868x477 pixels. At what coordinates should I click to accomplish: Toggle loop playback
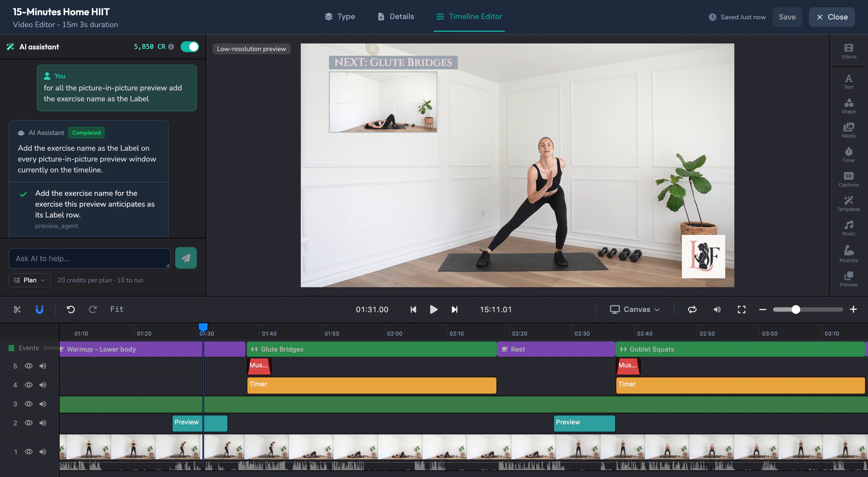click(692, 309)
